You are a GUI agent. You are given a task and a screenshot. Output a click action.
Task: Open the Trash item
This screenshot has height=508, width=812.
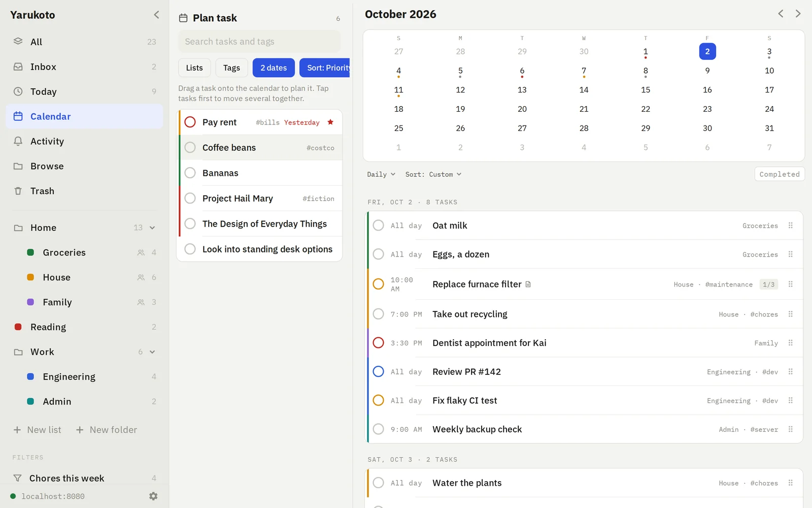[84, 191]
